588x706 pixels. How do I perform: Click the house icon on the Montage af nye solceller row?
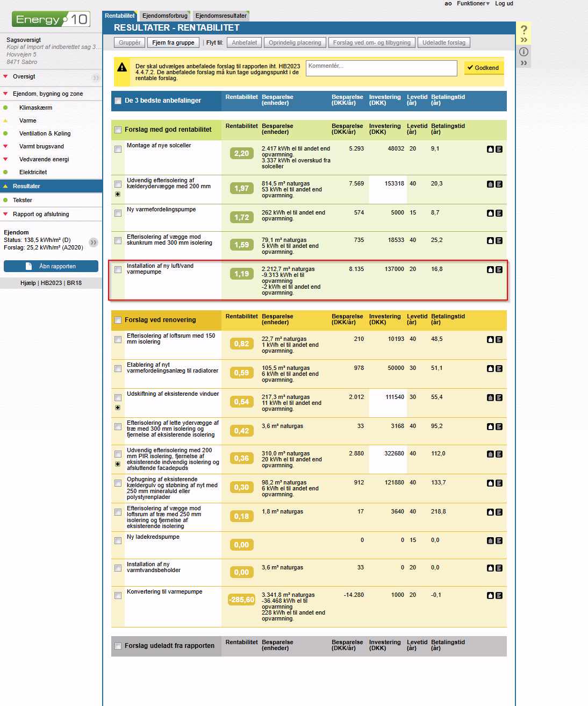490,149
